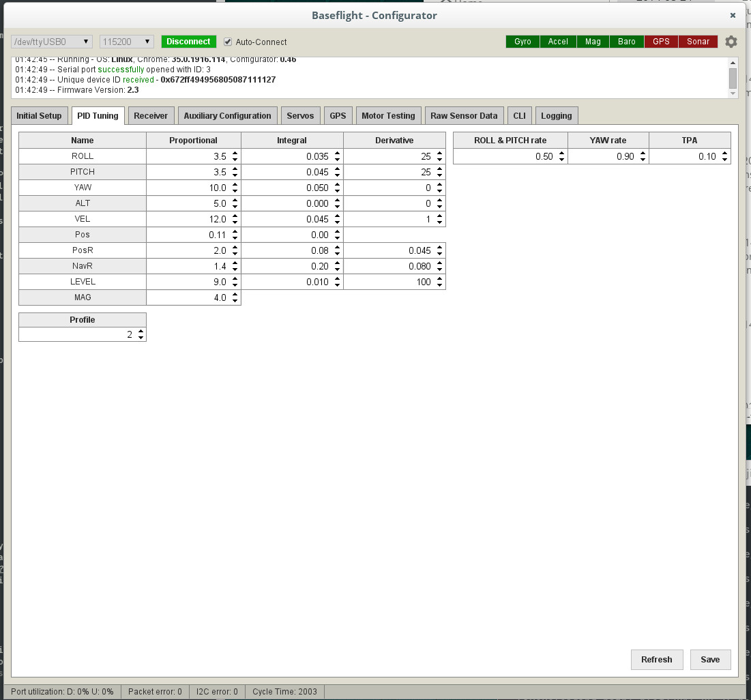
Task: Click the Pos Integral stepper arrows
Action: 337,235
